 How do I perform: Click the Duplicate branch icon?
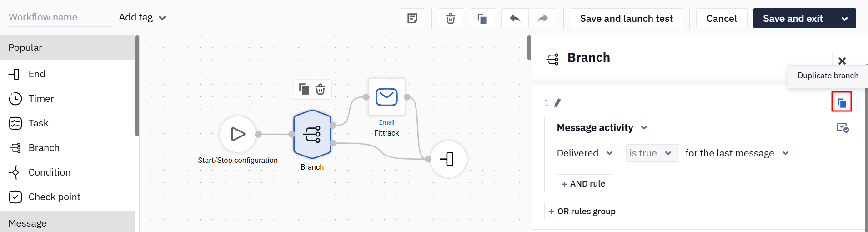click(842, 103)
